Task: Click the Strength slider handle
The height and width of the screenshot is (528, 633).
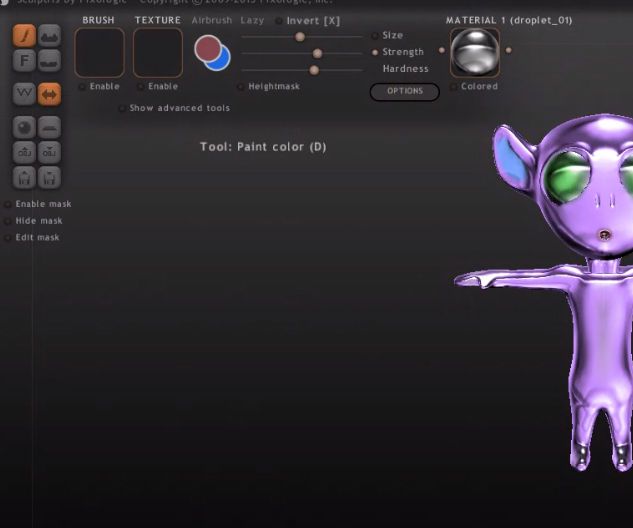Action: coord(317,53)
